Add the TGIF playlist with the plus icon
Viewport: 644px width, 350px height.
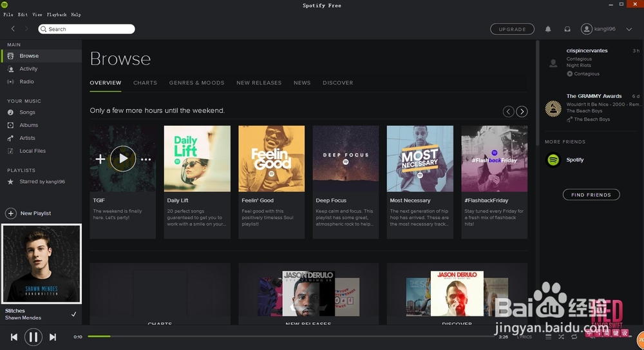click(100, 159)
